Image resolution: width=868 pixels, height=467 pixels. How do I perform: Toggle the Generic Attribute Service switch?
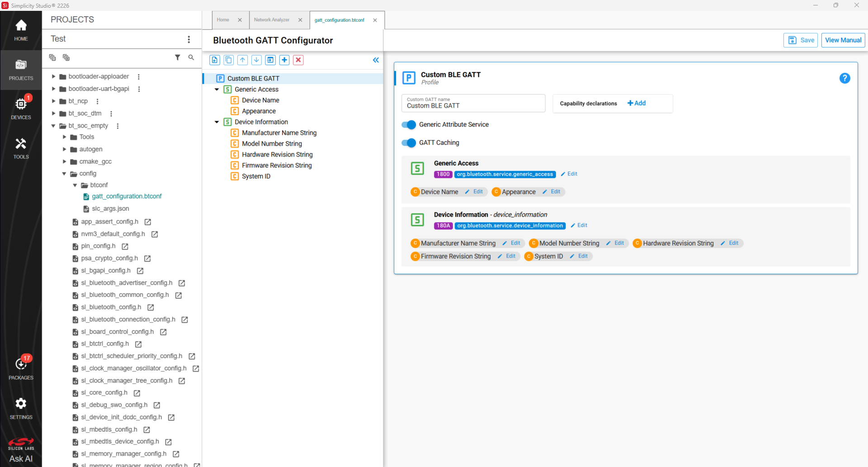[409, 124]
